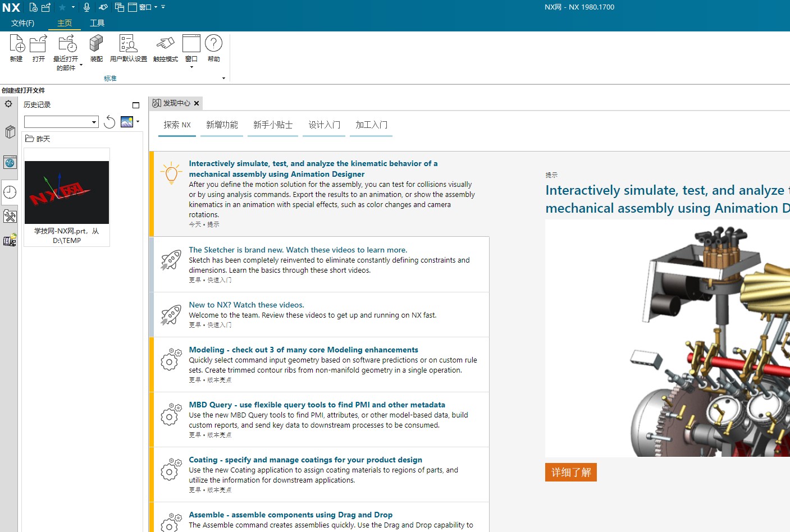Open the quick access toolbar customize arrow
Image resolution: width=790 pixels, height=532 pixels.
[x=163, y=7]
